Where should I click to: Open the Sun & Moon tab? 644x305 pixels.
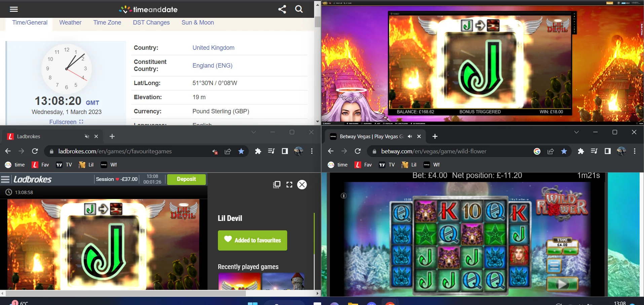point(198,23)
